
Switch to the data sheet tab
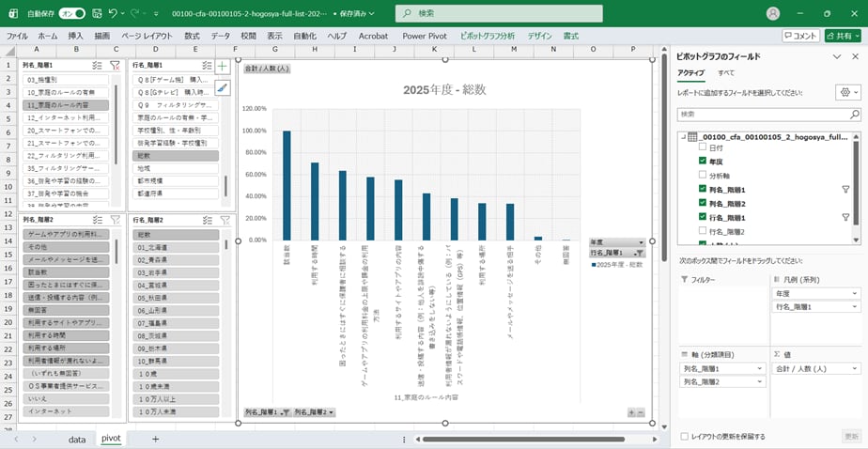click(77, 439)
